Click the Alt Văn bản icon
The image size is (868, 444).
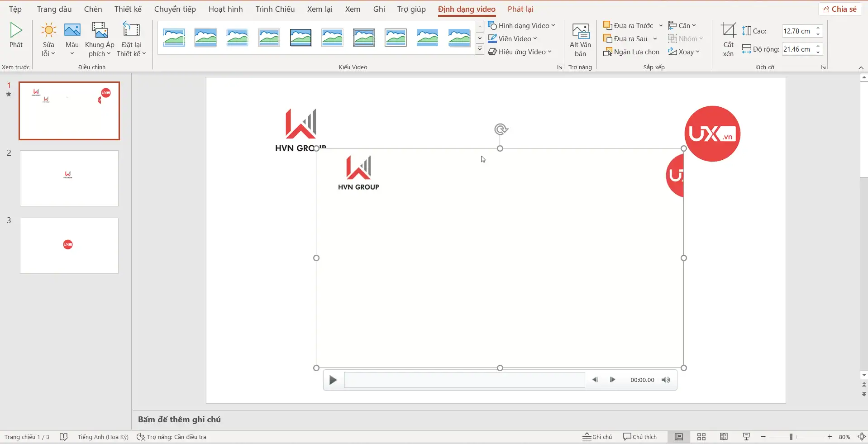[580, 32]
